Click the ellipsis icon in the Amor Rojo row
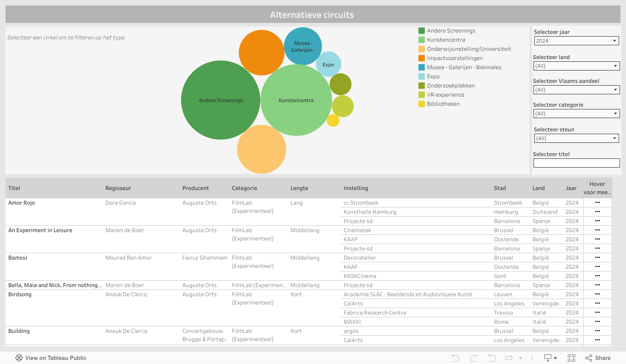Viewport: 626px width, 364px height. click(x=597, y=203)
